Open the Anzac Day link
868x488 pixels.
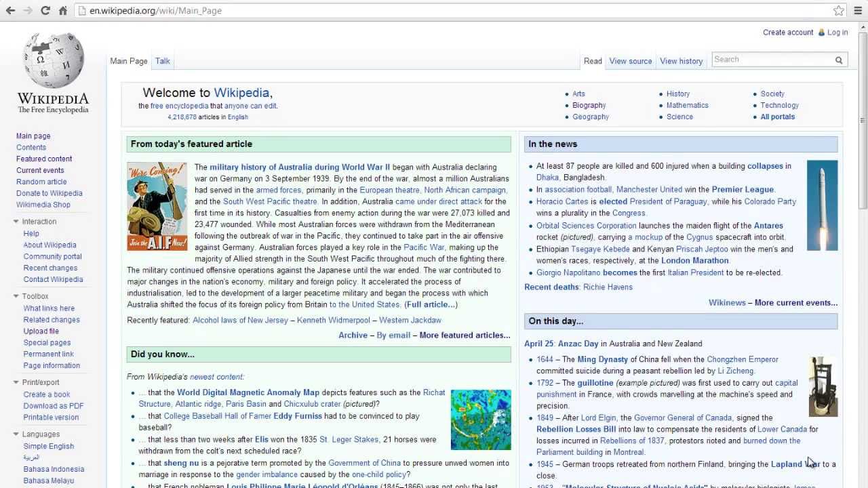coord(578,344)
